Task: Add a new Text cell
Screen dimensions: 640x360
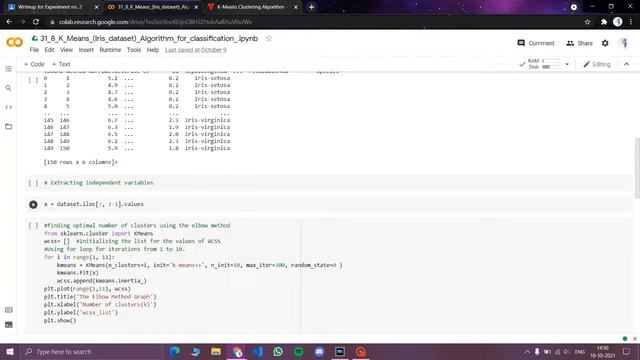Action: [61, 64]
